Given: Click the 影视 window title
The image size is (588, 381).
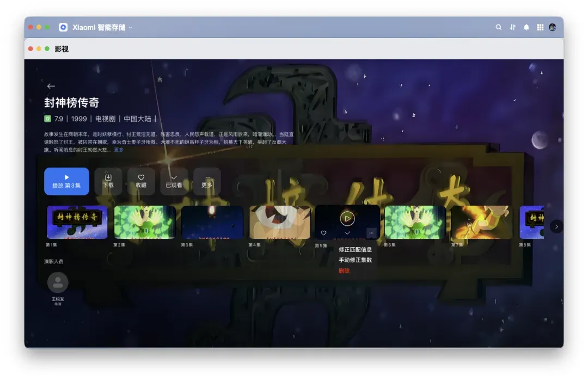Looking at the screenshot, I should click(x=62, y=49).
